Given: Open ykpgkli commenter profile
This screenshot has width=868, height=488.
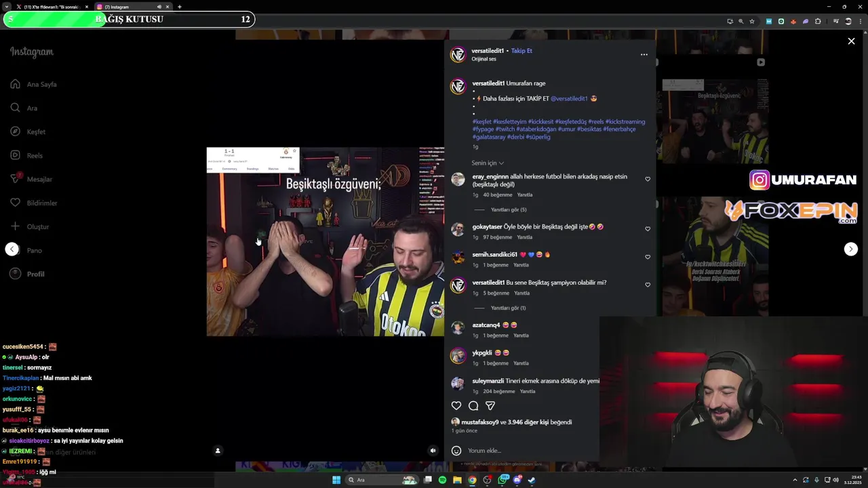Looking at the screenshot, I should point(482,353).
